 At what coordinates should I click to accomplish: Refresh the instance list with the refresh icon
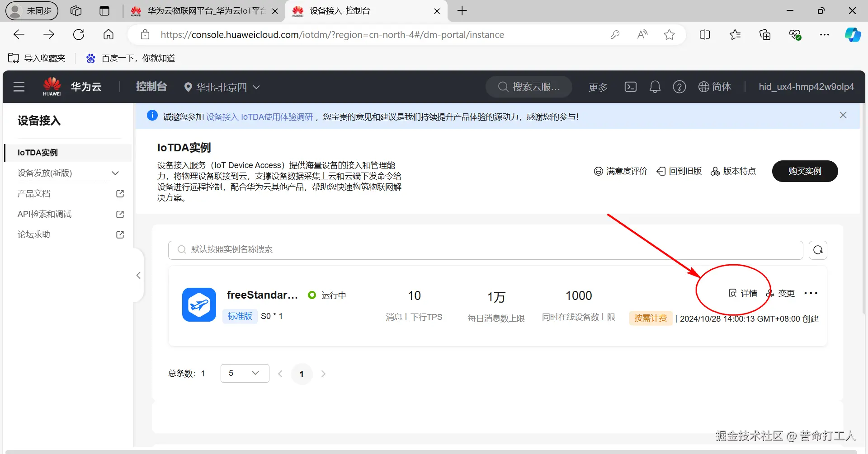[x=817, y=250]
